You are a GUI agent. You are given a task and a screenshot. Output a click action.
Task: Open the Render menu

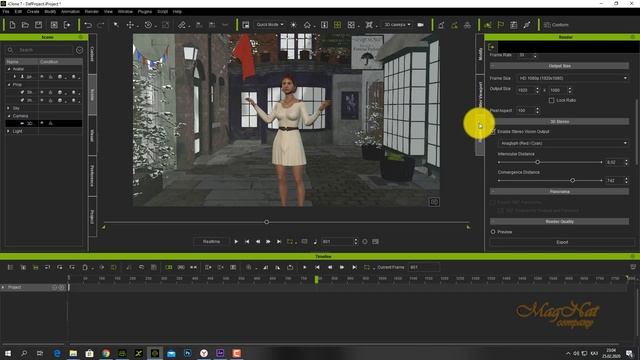(92, 11)
